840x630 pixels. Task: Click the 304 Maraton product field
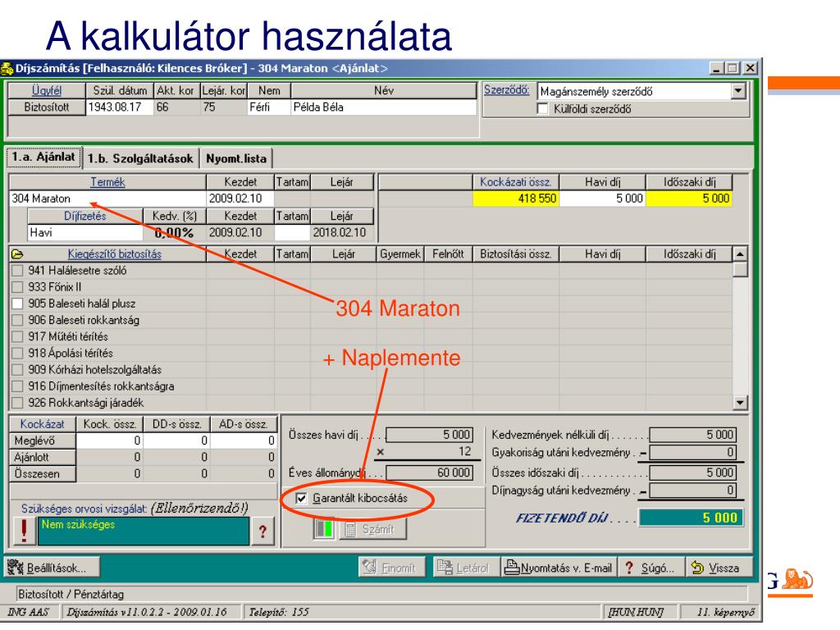pos(107,199)
